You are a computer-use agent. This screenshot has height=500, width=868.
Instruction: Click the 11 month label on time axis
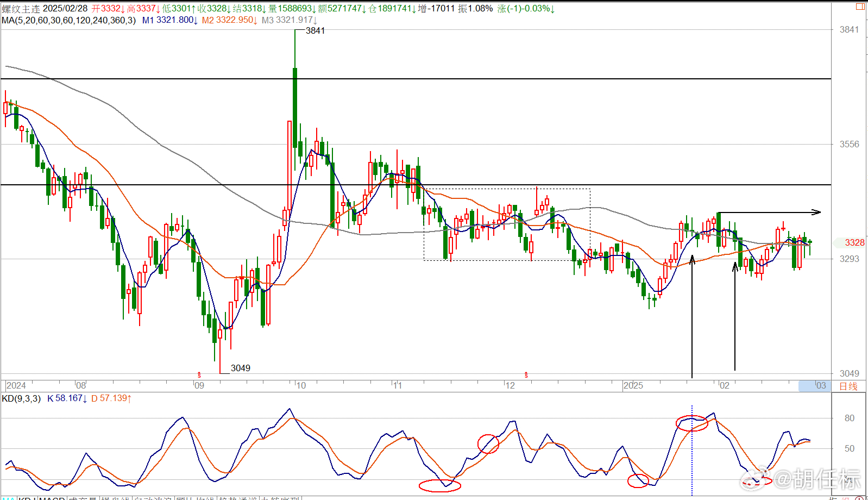click(x=398, y=385)
